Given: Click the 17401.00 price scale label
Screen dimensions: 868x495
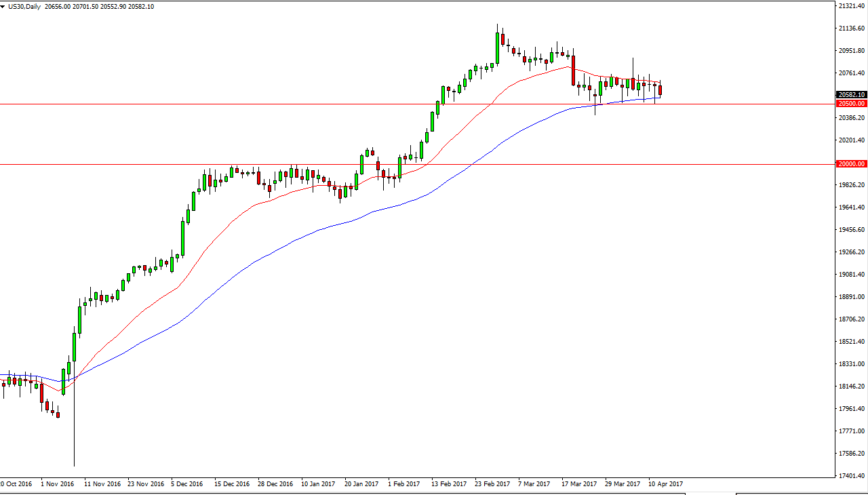Looking at the screenshot, I should pyautogui.click(x=852, y=476).
